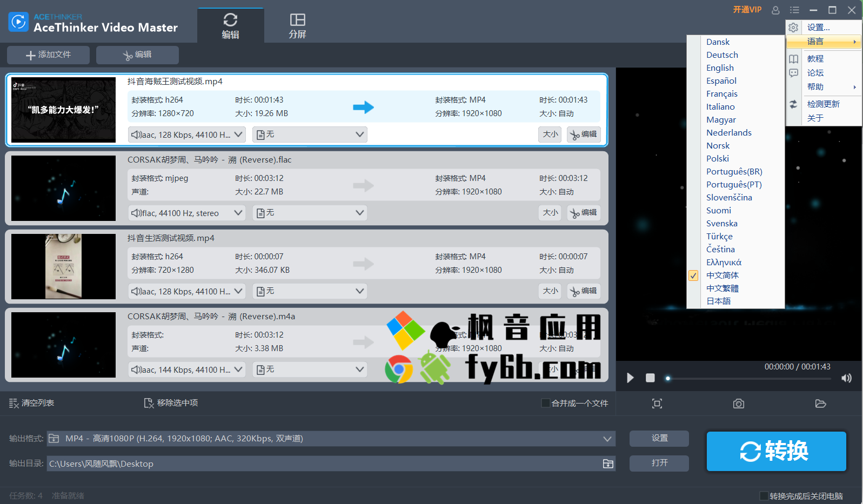Select 教程 menu item
The width and height of the screenshot is (863, 504).
click(824, 58)
